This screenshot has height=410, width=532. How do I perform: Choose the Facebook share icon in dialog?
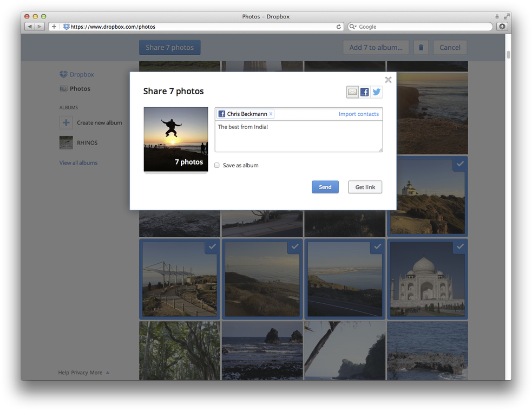pos(364,92)
